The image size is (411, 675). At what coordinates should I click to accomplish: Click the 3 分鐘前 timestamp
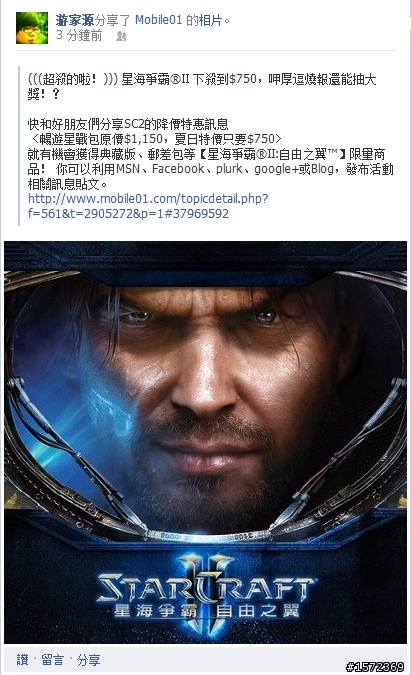79,35
